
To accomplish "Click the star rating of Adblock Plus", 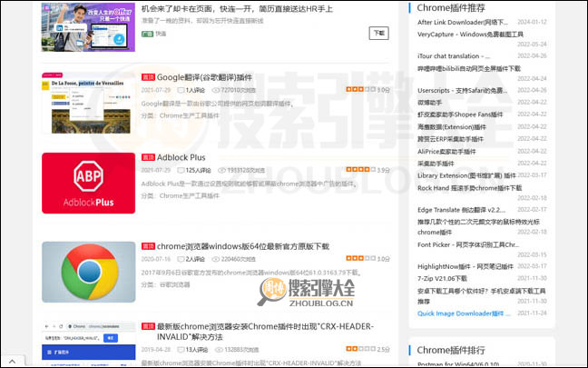I will click(360, 170).
